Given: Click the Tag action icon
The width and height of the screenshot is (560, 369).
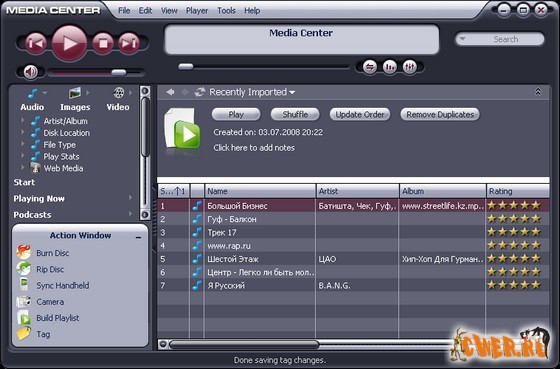Looking at the screenshot, I should click(x=24, y=334).
